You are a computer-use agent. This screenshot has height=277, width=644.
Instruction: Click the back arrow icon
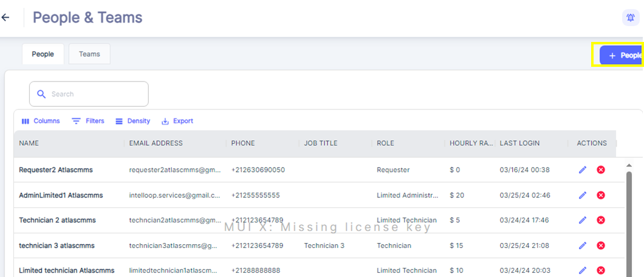tap(5, 18)
